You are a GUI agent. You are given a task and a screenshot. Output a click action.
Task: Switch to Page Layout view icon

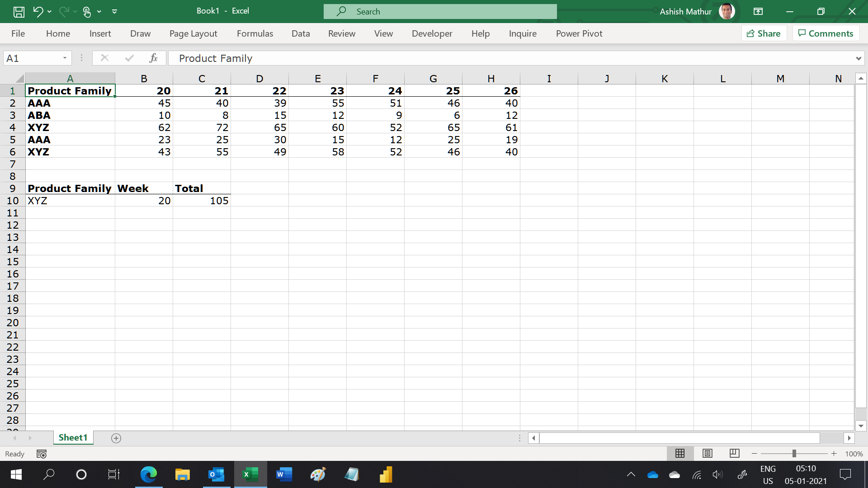[708, 453]
